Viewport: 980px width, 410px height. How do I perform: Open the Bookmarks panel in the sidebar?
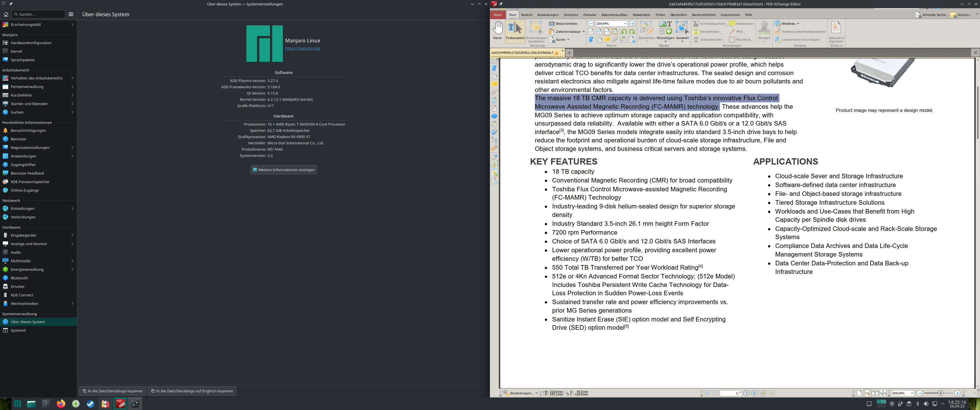[x=495, y=69]
